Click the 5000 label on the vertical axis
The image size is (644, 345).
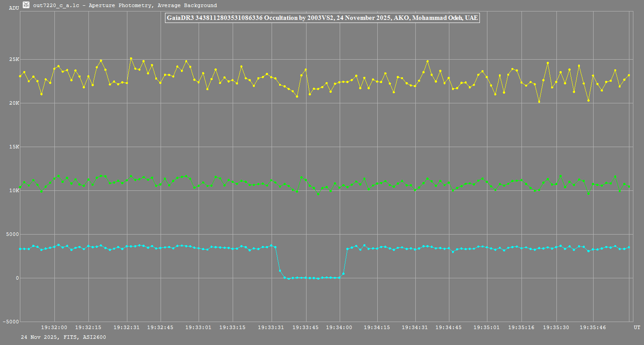12,235
